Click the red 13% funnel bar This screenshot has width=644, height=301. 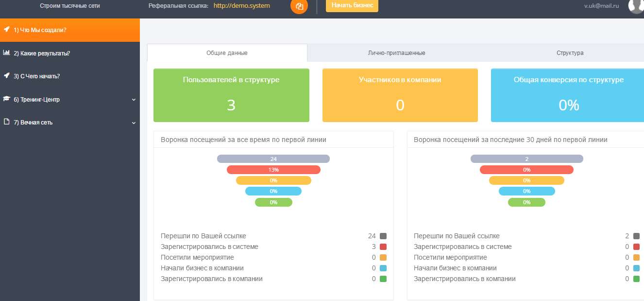[273, 170]
